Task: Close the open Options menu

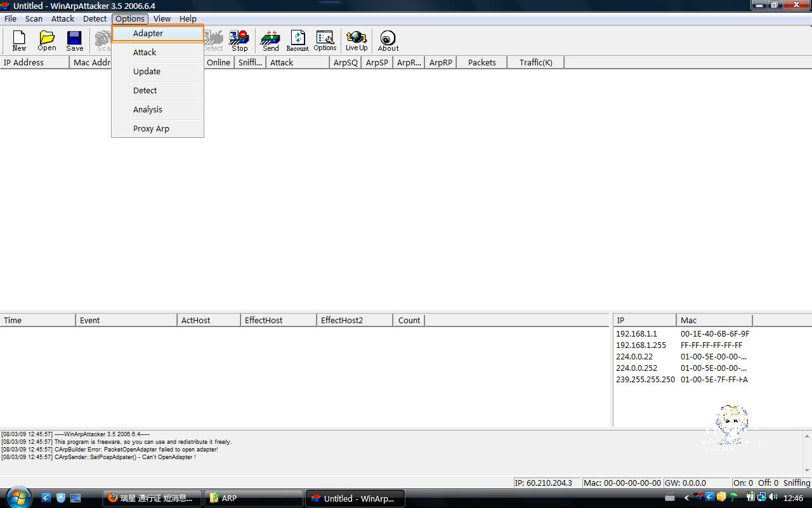Action: [x=130, y=18]
